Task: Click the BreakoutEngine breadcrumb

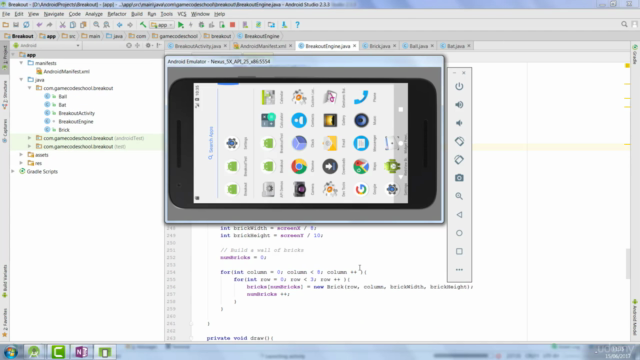Action: pos(258,36)
